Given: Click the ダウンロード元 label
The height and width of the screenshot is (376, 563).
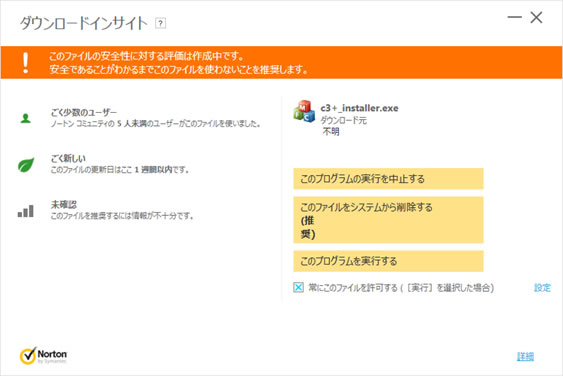Looking at the screenshot, I should click(343, 120).
